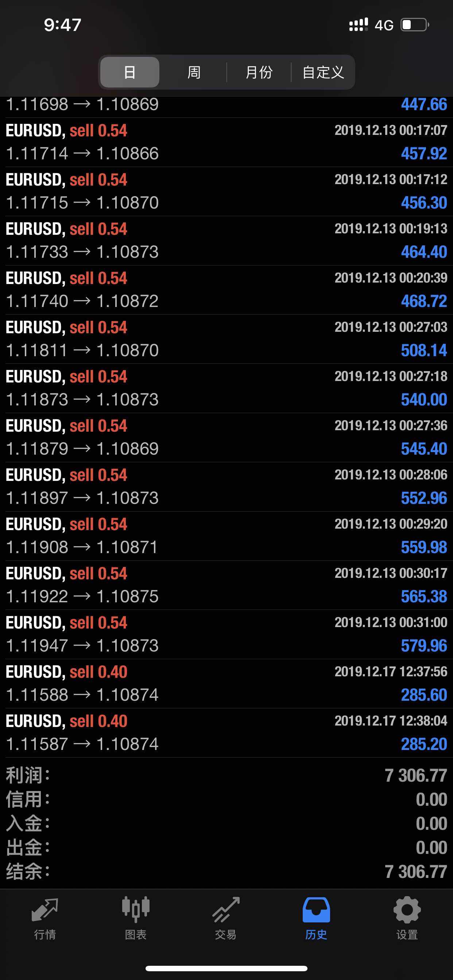Open the trade with profit 457.92
The height and width of the screenshot is (980, 453).
[x=226, y=142]
